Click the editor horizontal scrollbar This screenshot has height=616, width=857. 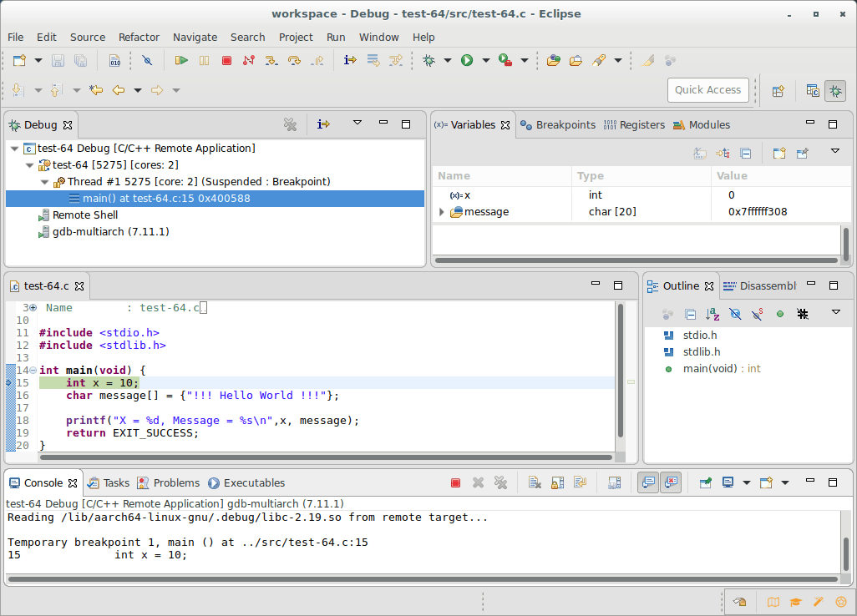point(326,457)
